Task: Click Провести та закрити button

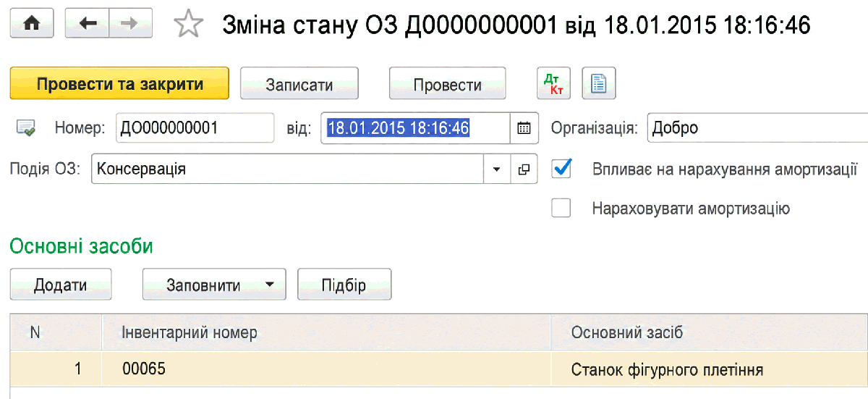Action: tap(119, 84)
